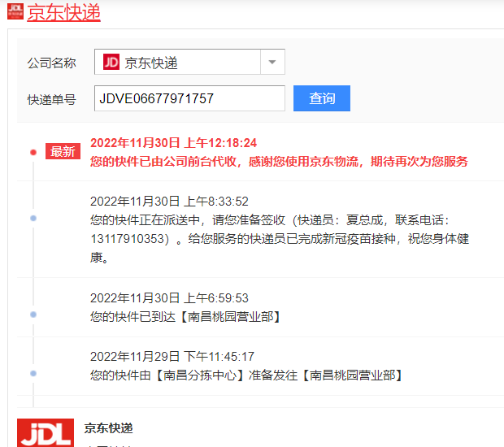Click courier phone number 13117910353
The width and height of the screenshot is (504, 447).
pos(128,239)
